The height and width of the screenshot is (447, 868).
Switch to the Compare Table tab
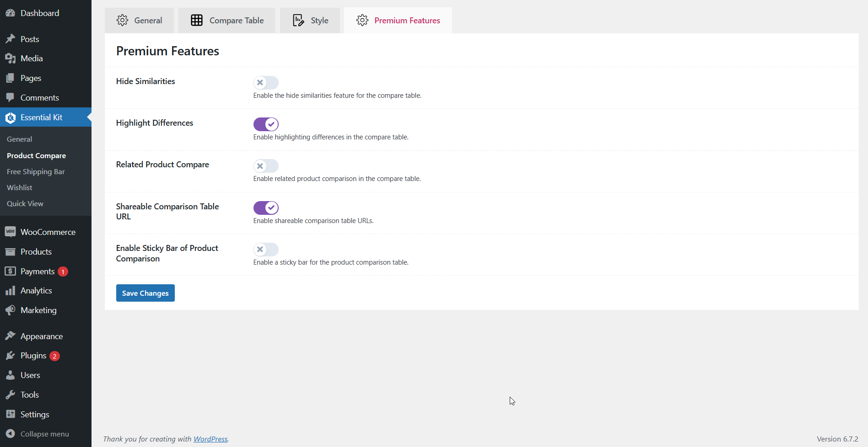pyautogui.click(x=227, y=21)
